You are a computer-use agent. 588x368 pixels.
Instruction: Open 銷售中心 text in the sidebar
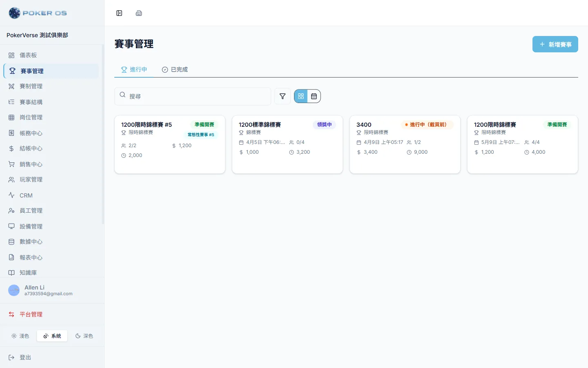pyautogui.click(x=31, y=164)
